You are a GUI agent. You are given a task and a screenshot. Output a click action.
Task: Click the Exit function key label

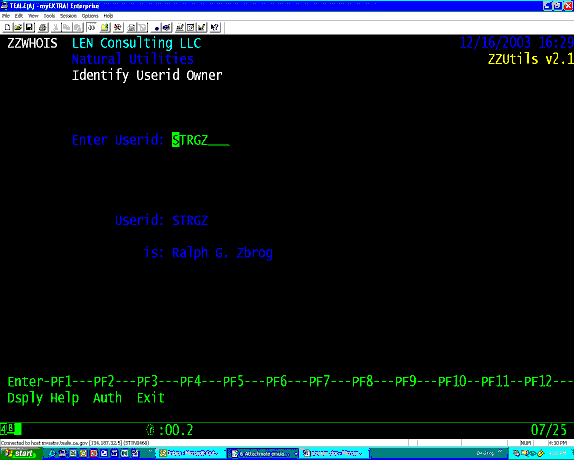[151, 398]
